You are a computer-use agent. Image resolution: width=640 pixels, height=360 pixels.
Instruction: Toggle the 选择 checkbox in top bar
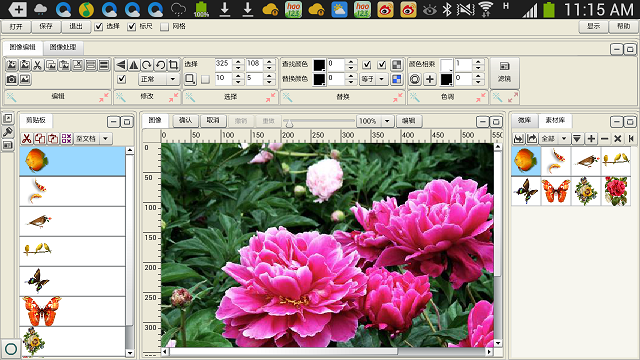pos(98,27)
